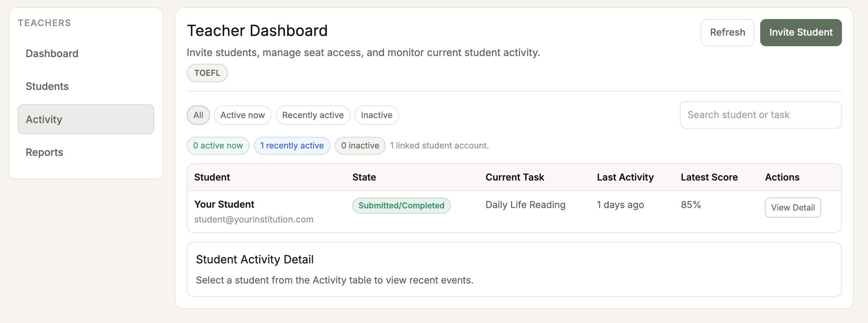
Task: Enable the Inactive filter
Action: point(376,115)
